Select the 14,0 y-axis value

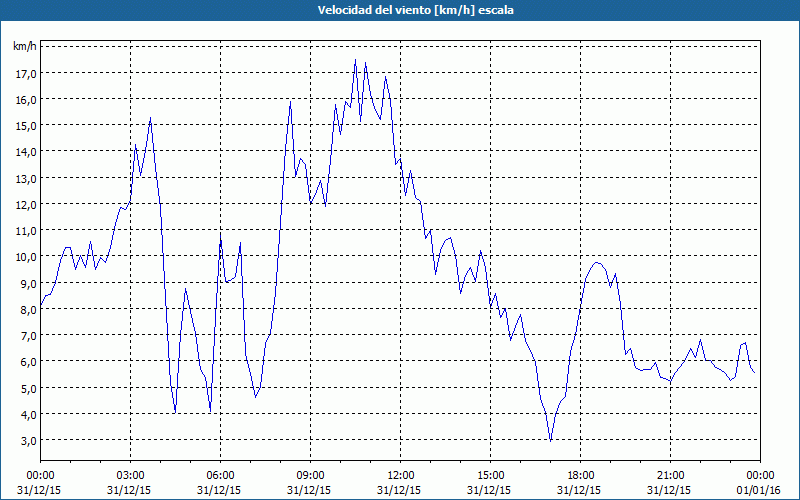(x=26, y=152)
